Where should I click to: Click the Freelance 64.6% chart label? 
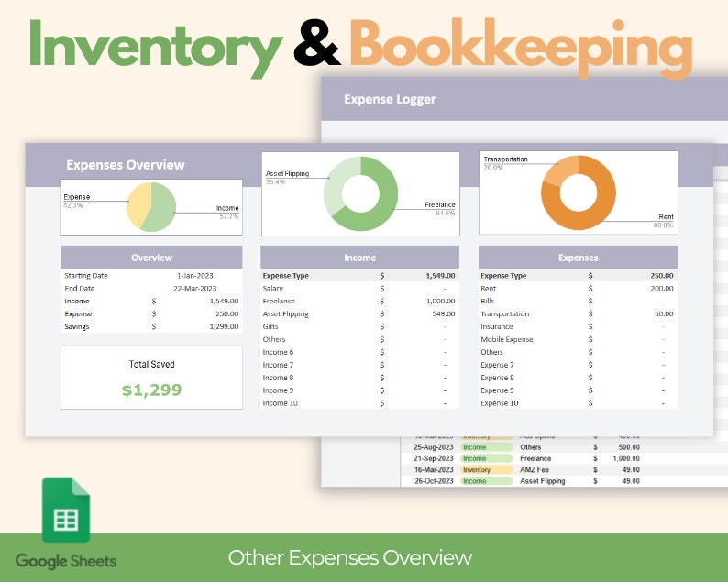[x=440, y=208]
